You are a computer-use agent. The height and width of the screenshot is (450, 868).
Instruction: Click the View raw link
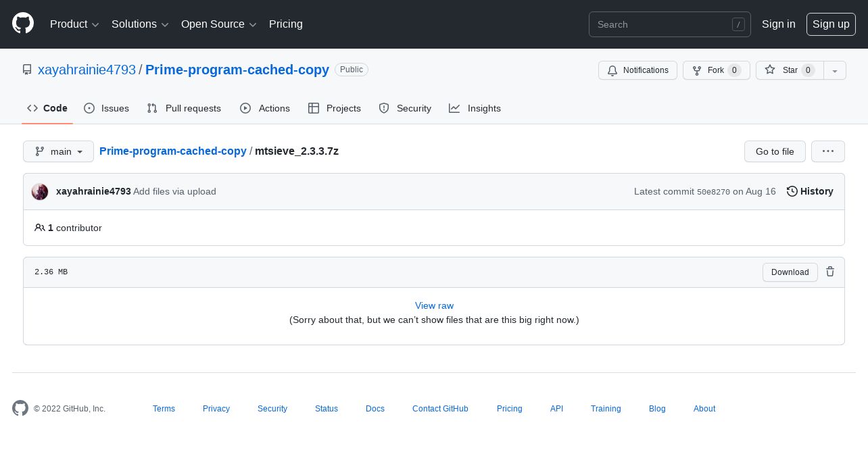tap(434, 305)
